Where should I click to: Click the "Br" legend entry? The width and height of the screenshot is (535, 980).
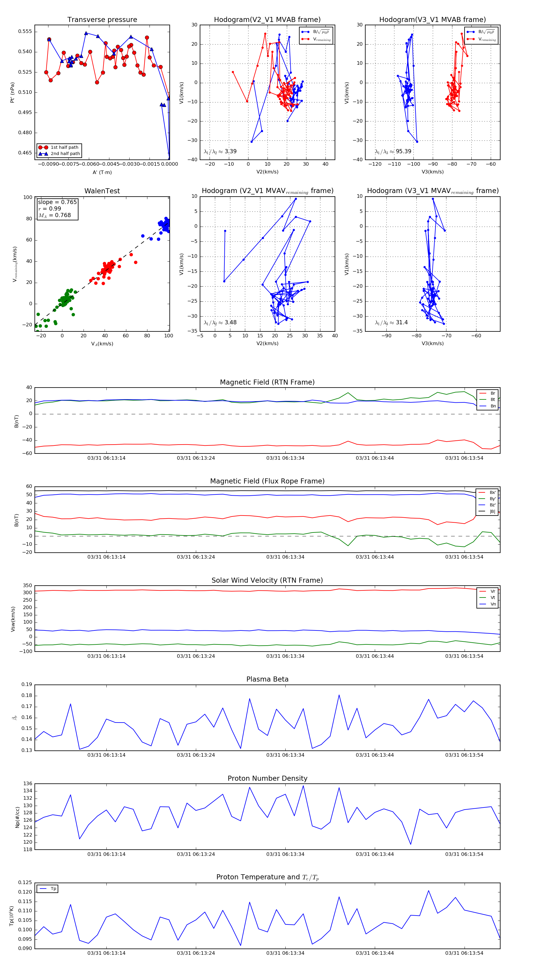pyautogui.click(x=487, y=393)
